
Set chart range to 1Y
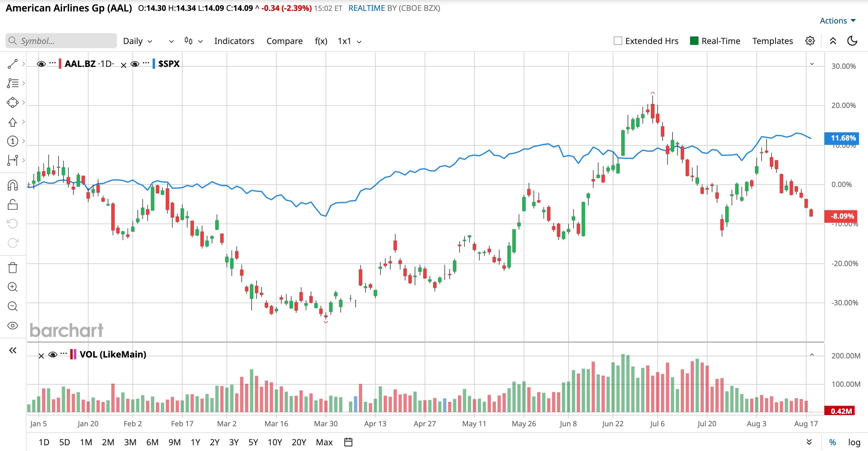195,442
